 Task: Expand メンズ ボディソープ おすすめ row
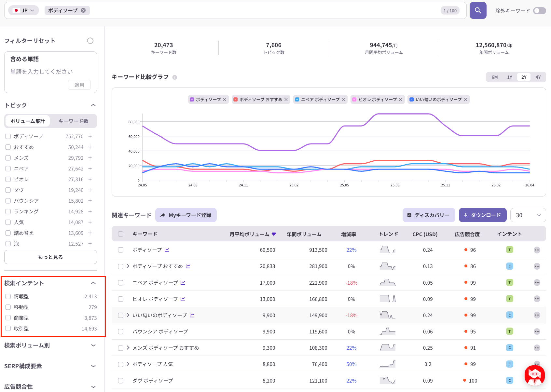click(128, 348)
